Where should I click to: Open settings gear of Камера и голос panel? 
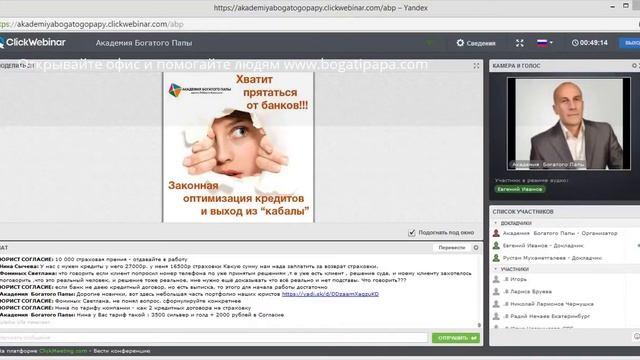coord(634,66)
